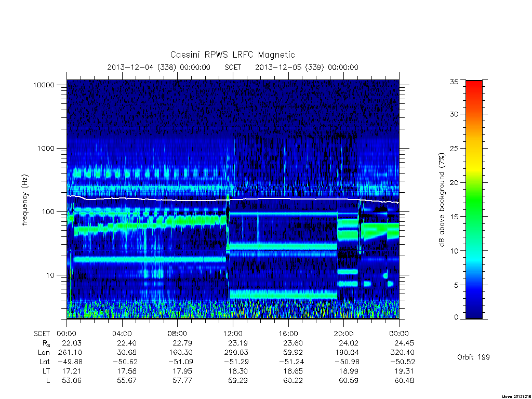Click the Lon value 59.92
Viewport: 532px width, 399px height.
click(293, 353)
